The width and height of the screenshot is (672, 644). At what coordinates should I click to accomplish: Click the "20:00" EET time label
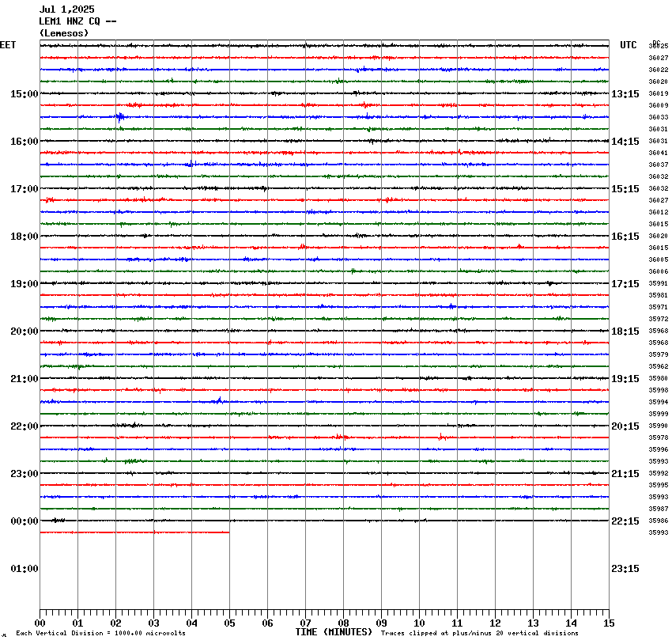coord(25,331)
